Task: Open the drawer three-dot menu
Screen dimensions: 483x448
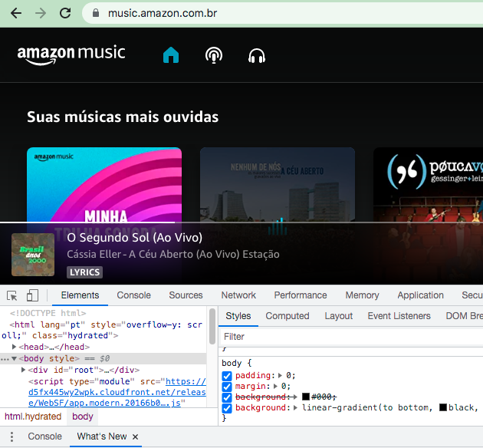Action: click(x=11, y=436)
